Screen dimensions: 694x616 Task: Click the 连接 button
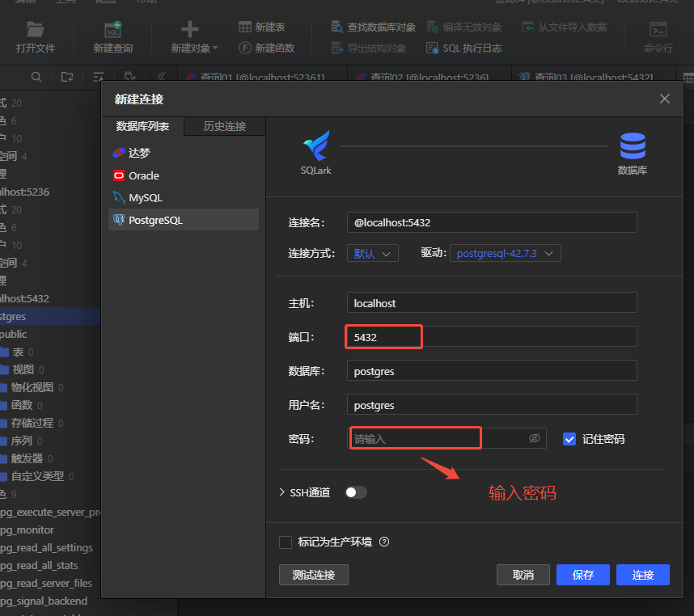tap(643, 575)
